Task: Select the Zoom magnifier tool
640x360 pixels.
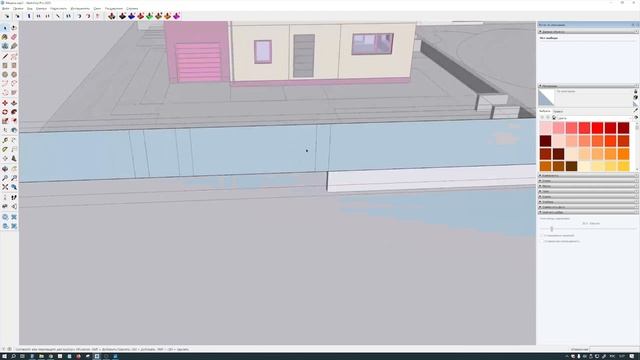Action: pyautogui.click(x=5, y=178)
